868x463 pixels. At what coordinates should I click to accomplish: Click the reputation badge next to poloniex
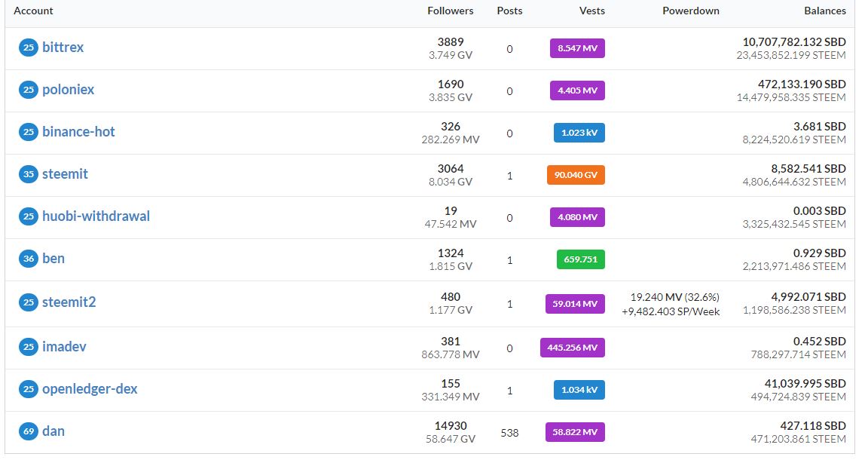(28, 90)
